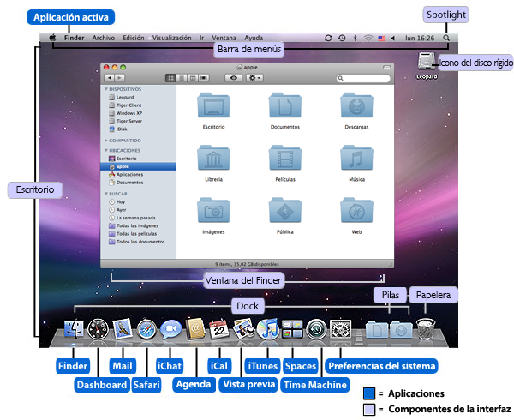Screen dimensions: 514x420
Task: Expand the COMPARTIDO sidebar section
Action: [x=106, y=141]
